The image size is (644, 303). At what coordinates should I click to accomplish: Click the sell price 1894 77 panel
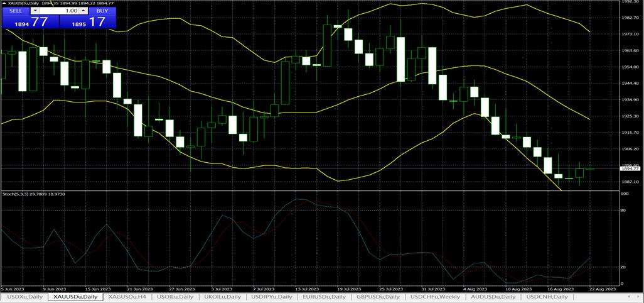coord(31,22)
